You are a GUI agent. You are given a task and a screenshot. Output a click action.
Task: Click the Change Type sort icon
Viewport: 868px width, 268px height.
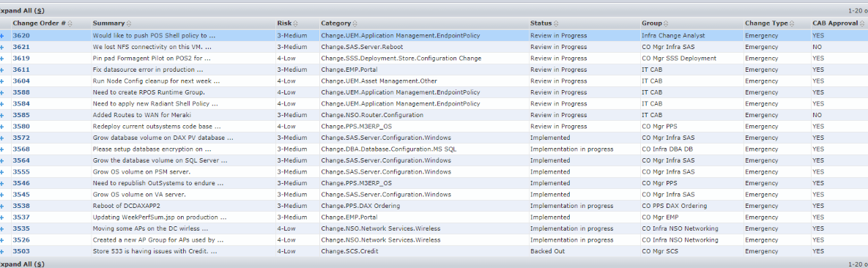(792, 23)
